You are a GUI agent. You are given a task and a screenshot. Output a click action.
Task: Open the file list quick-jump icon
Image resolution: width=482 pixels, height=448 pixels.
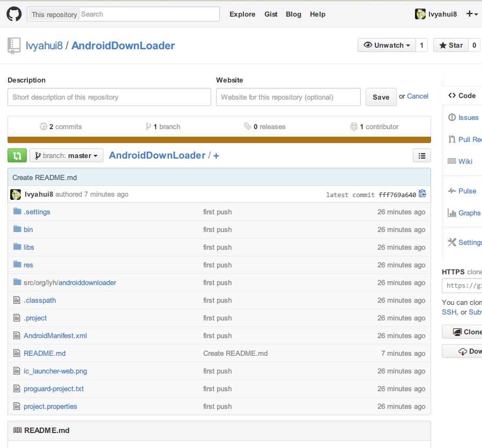422,156
